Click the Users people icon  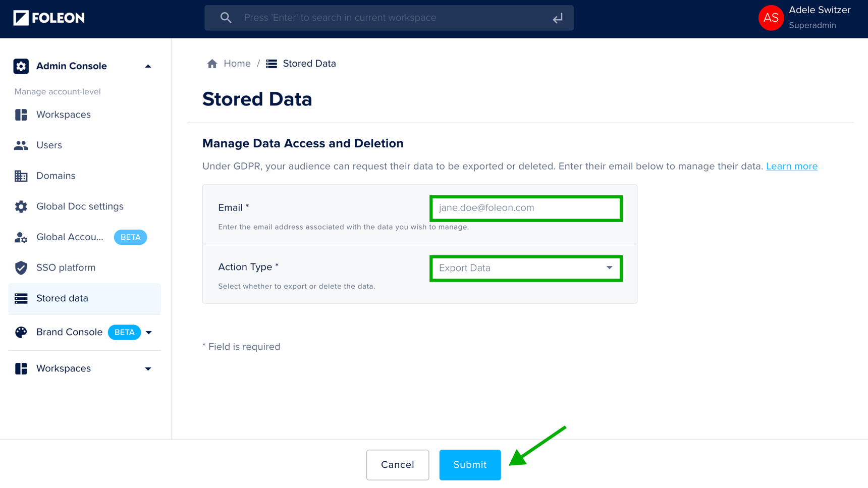[x=21, y=145]
